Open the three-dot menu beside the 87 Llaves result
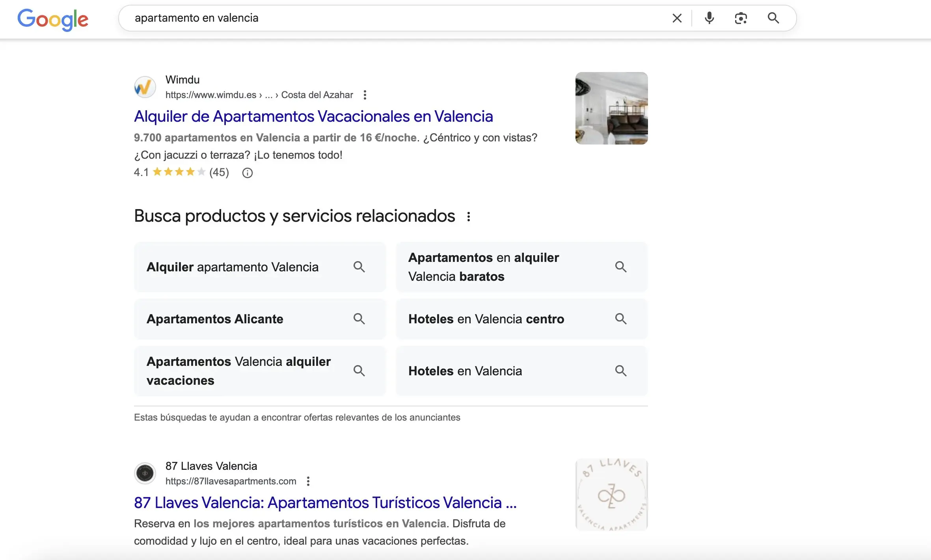Viewport: 931px width, 560px height. pos(308,481)
